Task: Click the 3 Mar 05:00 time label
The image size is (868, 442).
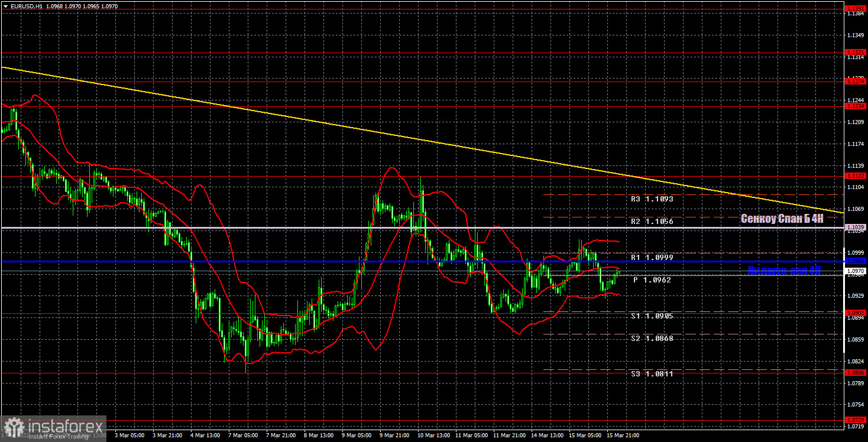Action: [129, 435]
